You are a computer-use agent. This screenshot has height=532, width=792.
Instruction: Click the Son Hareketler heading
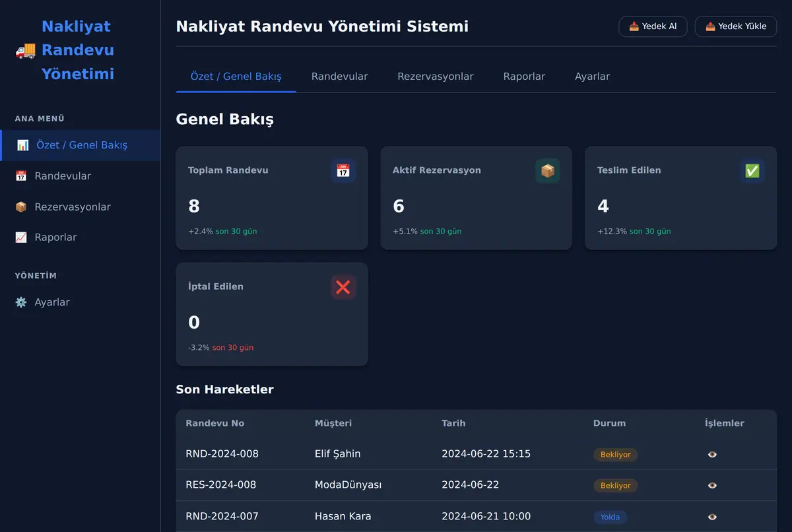[224, 389]
